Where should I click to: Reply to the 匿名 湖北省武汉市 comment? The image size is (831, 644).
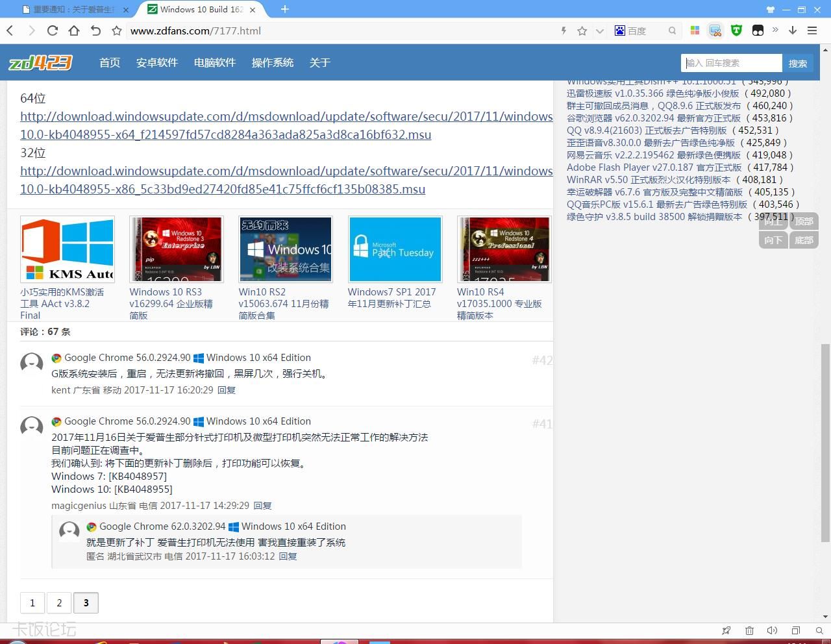288,556
